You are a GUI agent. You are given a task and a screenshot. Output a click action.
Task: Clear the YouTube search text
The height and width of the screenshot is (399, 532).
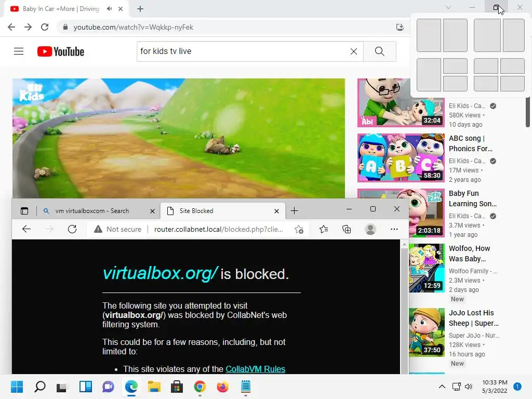[x=353, y=51]
